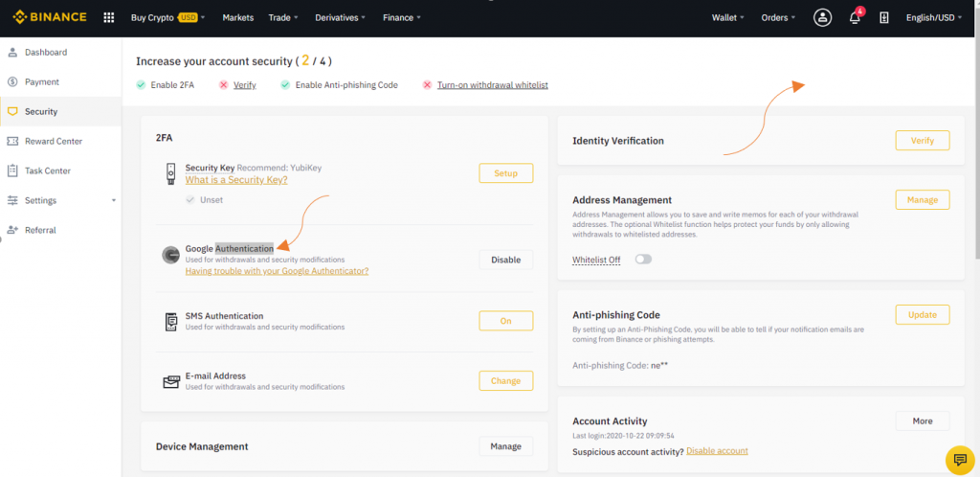
Task: Click the Task Center clipboard icon
Action: [x=11, y=170]
